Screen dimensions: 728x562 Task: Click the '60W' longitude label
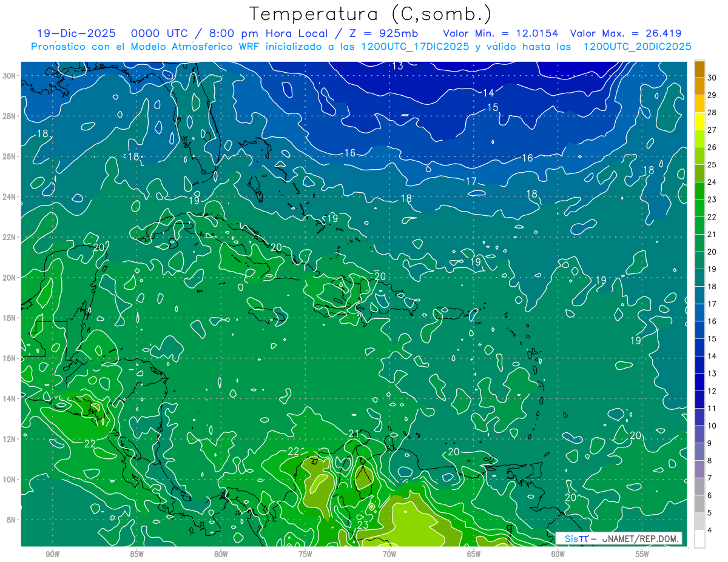click(558, 554)
